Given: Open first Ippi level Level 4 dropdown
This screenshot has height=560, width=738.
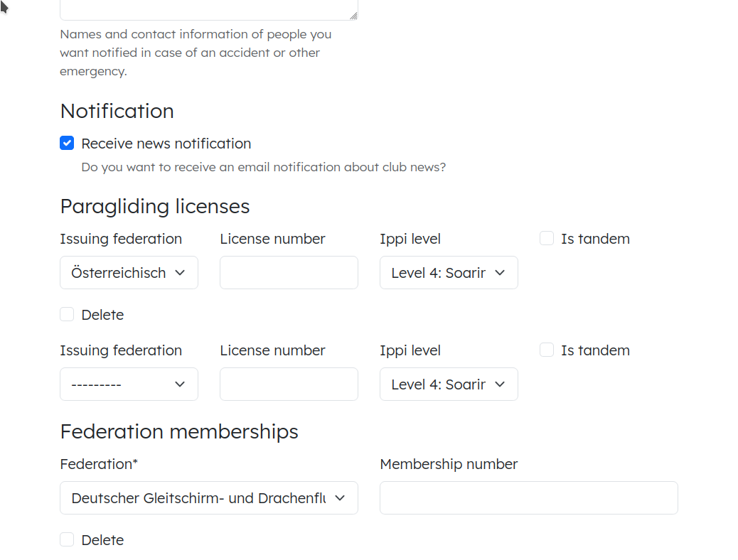Looking at the screenshot, I should (449, 272).
